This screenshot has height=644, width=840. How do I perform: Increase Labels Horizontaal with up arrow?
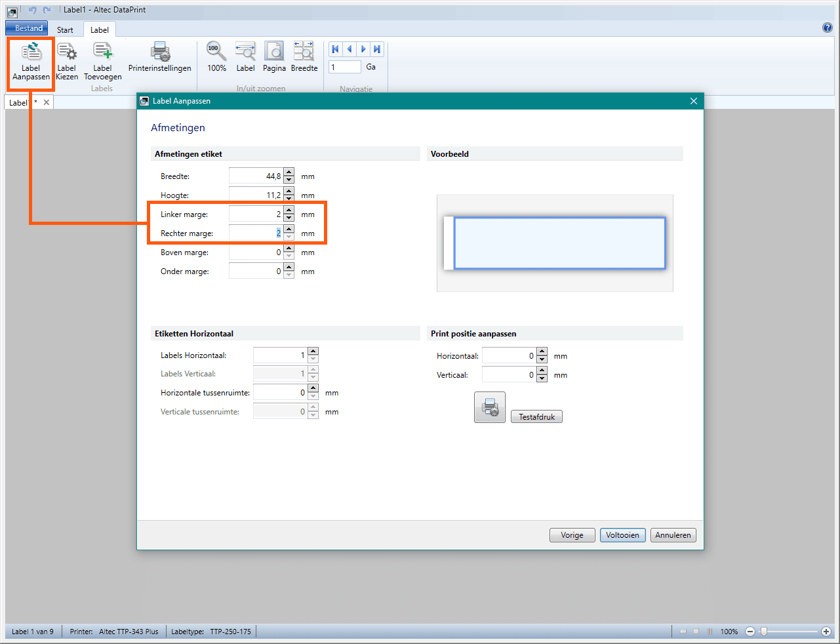click(313, 352)
